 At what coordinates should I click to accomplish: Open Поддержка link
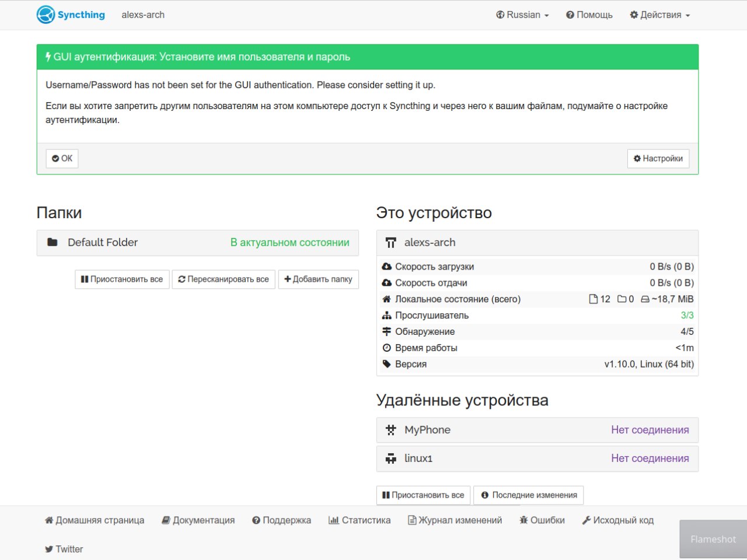(x=281, y=520)
